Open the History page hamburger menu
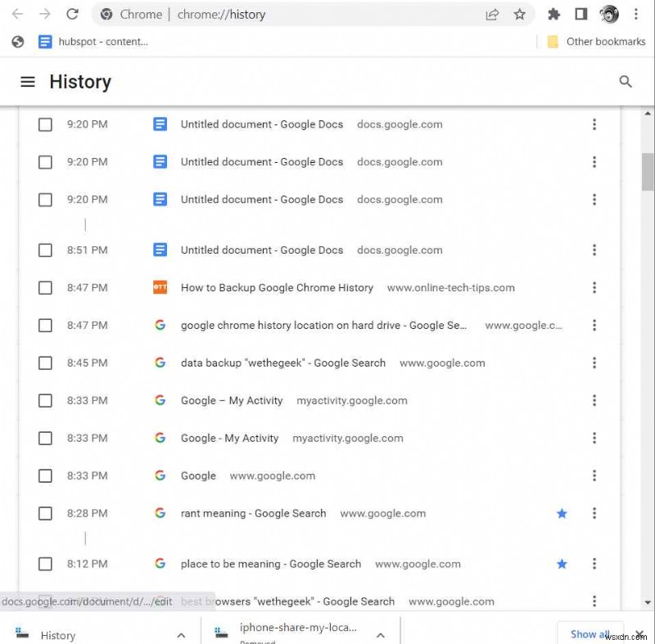655x644 pixels. tap(28, 82)
